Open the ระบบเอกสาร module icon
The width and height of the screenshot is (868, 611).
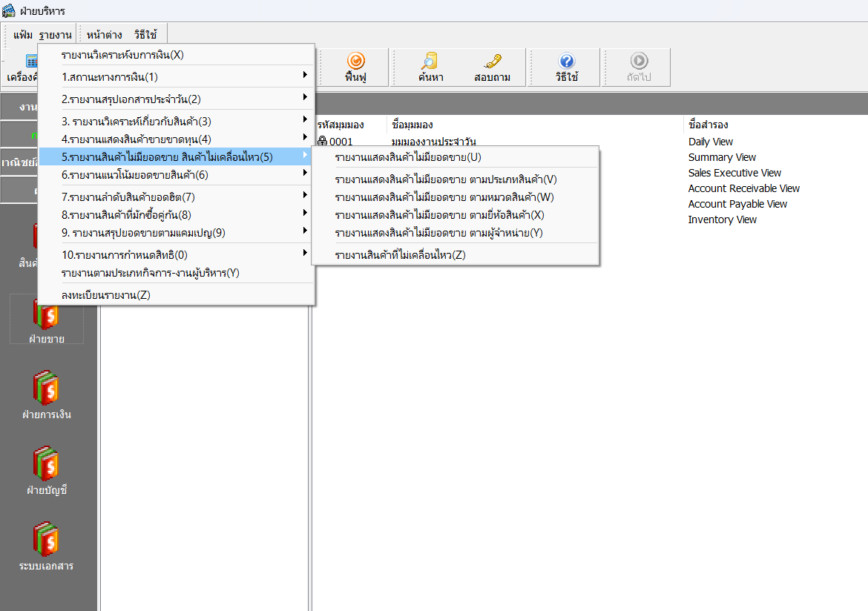tap(46, 546)
